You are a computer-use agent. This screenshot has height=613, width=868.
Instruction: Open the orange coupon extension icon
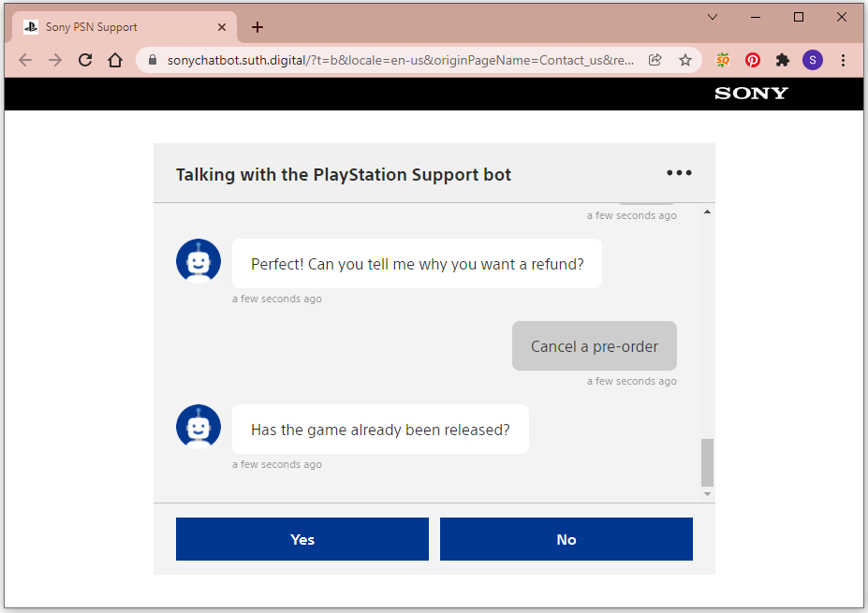[723, 60]
